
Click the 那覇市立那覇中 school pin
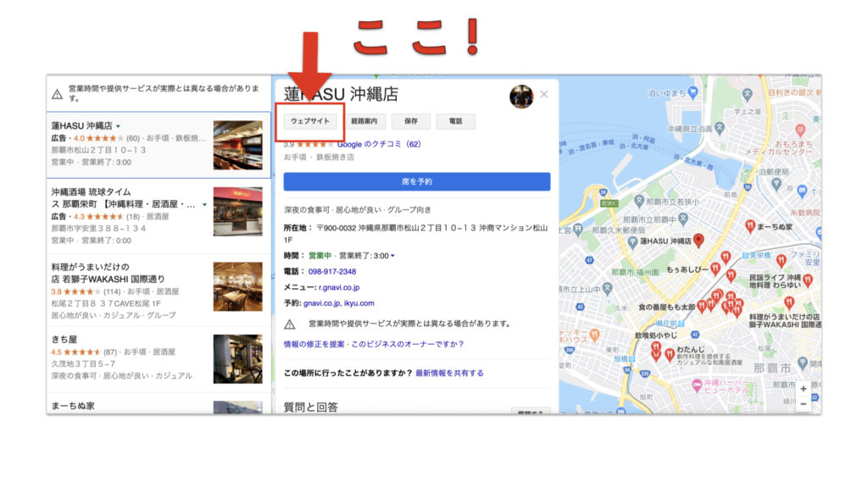(x=682, y=219)
